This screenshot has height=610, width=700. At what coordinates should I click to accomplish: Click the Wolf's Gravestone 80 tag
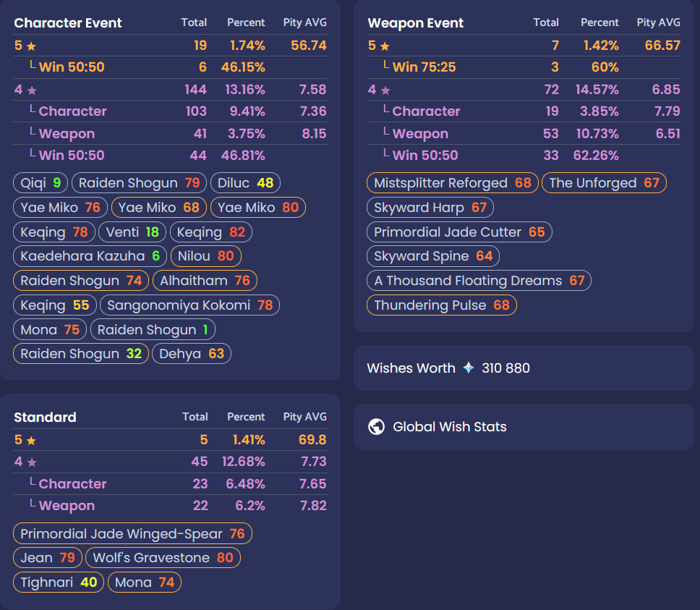(x=163, y=558)
